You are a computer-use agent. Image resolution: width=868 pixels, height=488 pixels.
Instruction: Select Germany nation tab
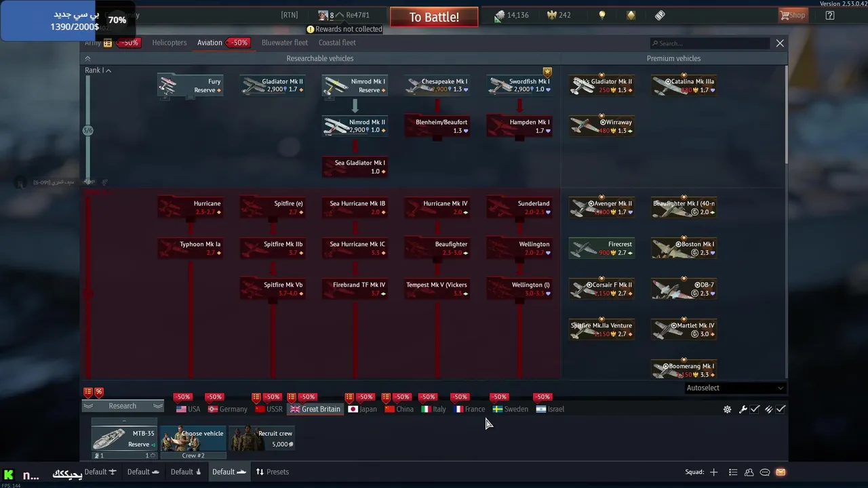[x=228, y=409]
